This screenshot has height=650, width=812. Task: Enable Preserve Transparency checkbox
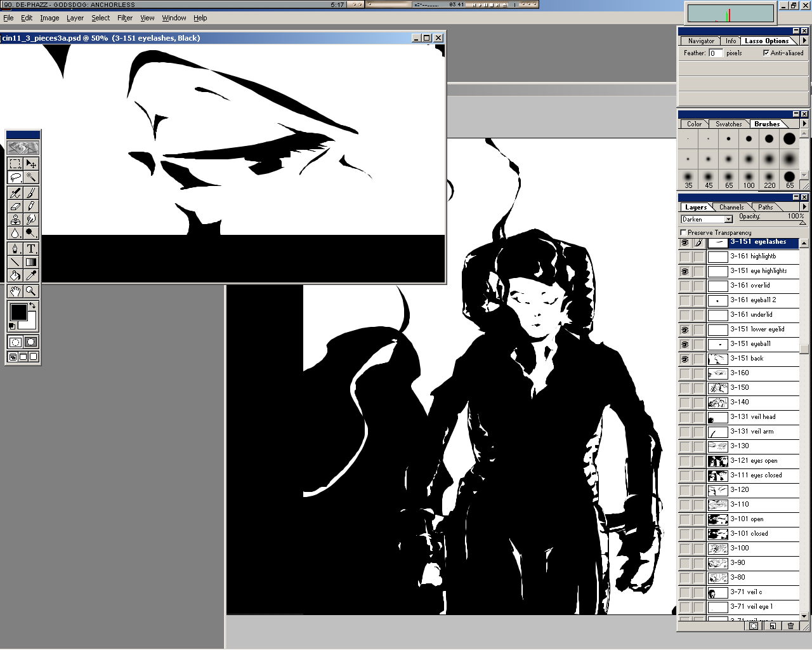[683, 232]
